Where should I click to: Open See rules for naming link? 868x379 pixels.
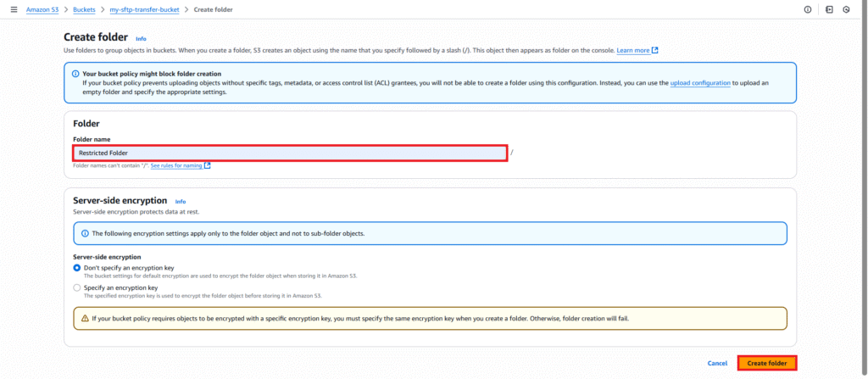coord(176,165)
